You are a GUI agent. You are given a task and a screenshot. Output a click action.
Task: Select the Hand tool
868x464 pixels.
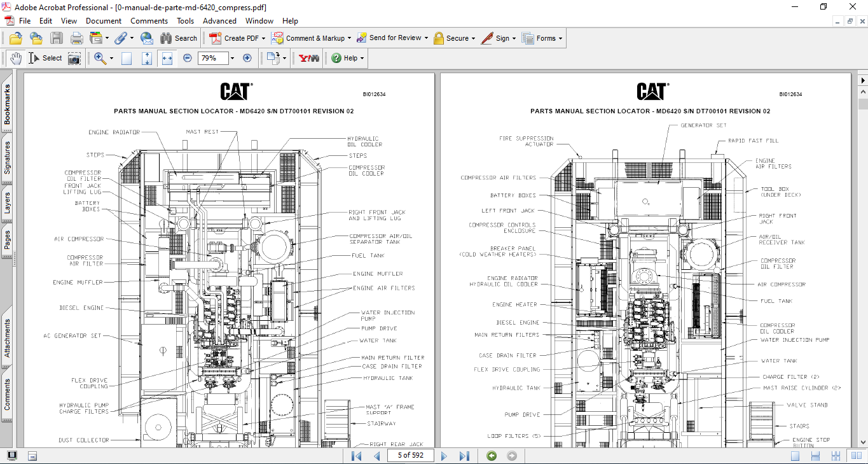tap(16, 58)
